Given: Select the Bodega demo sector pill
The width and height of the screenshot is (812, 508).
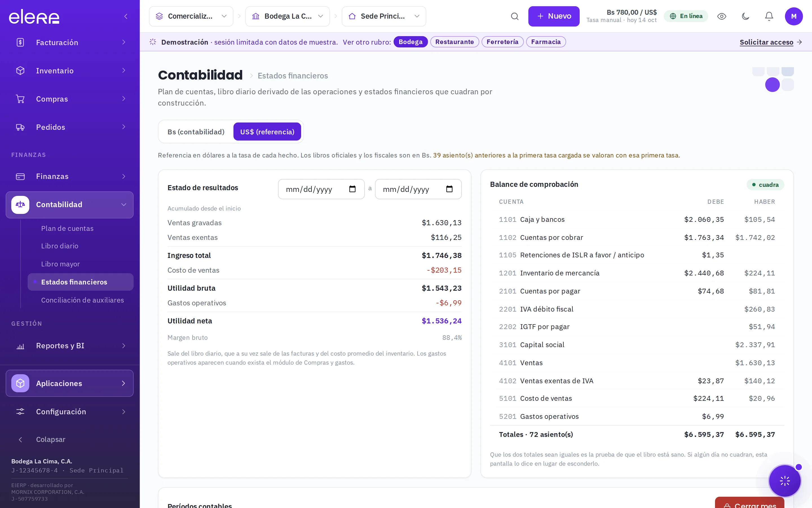Looking at the screenshot, I should pyautogui.click(x=410, y=42).
